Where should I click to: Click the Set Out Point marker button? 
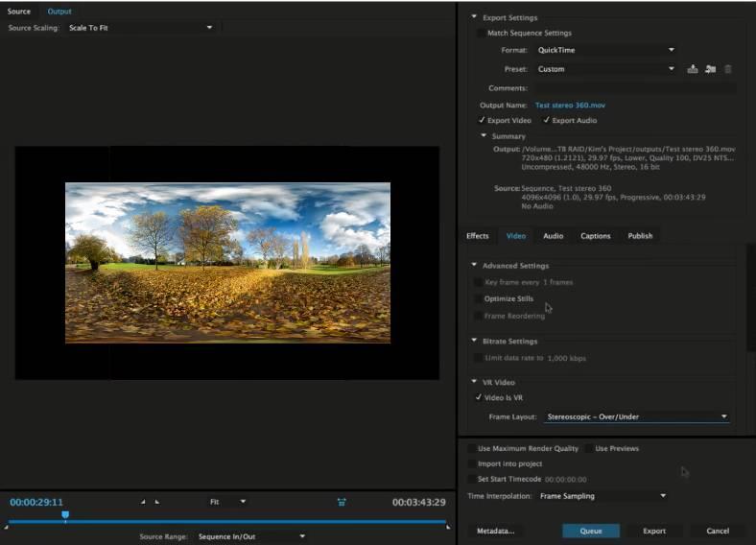pos(157,502)
